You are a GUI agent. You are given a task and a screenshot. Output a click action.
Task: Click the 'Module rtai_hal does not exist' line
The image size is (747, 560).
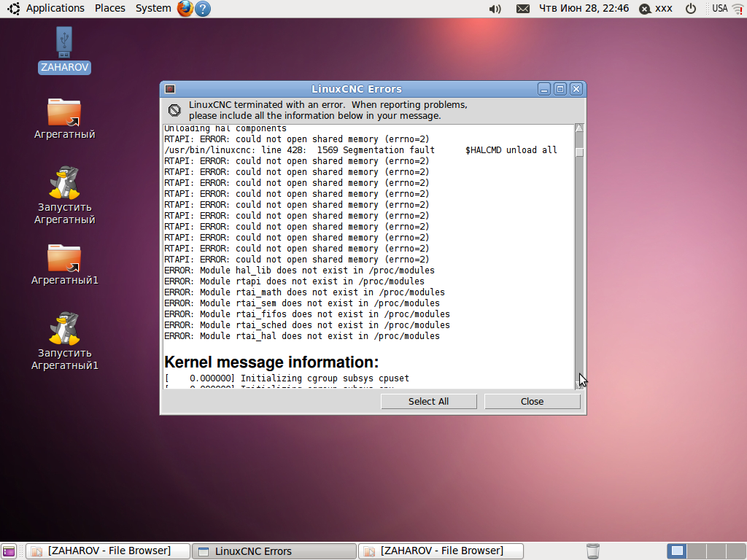click(302, 336)
